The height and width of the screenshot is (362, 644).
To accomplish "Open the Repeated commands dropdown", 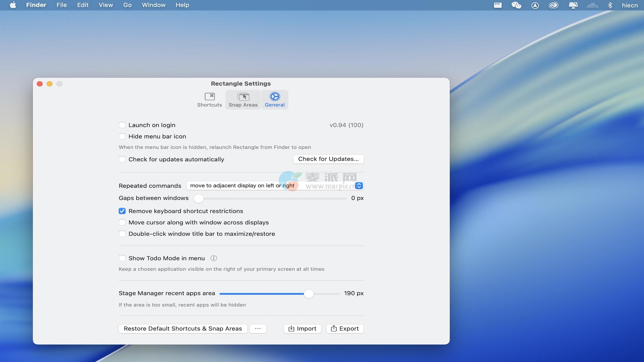I will pos(359,186).
